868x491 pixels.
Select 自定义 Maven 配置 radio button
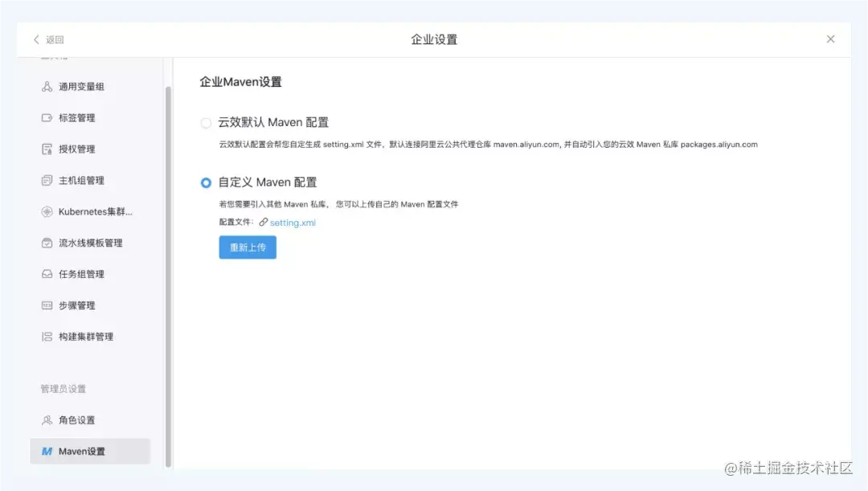(x=206, y=182)
